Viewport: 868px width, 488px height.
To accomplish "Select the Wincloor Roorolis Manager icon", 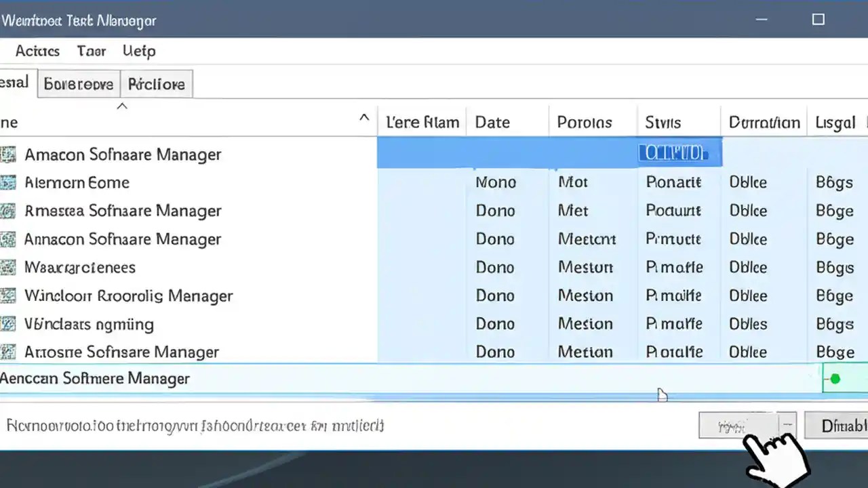I will [9, 296].
